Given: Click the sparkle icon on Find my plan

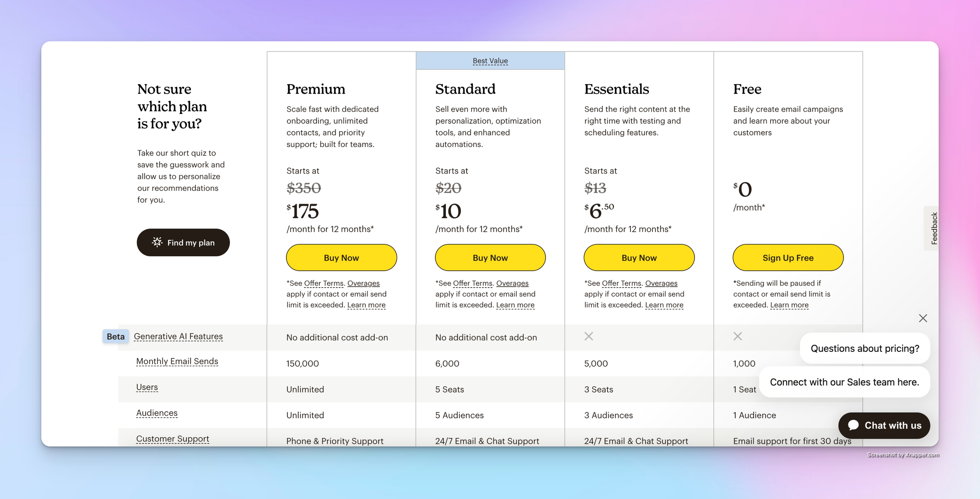Looking at the screenshot, I should click(x=157, y=242).
